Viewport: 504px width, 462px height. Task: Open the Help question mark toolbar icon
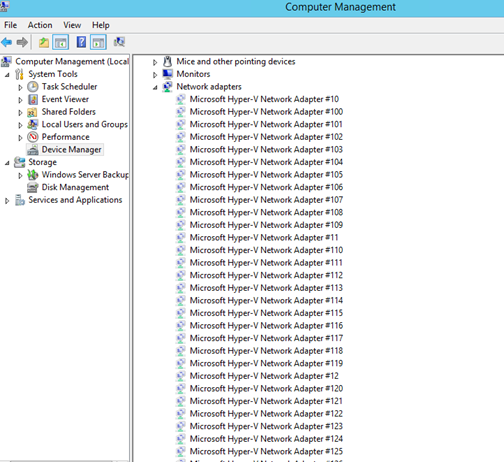(x=81, y=42)
